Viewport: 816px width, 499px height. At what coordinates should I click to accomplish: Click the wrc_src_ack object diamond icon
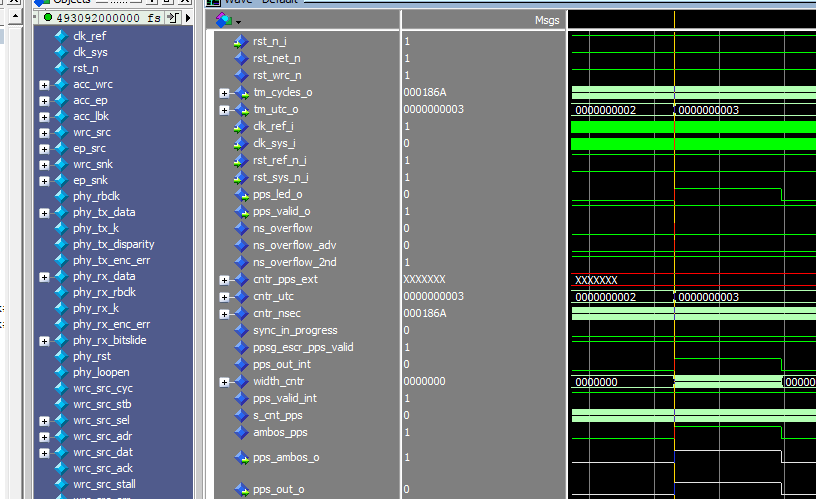point(61,468)
